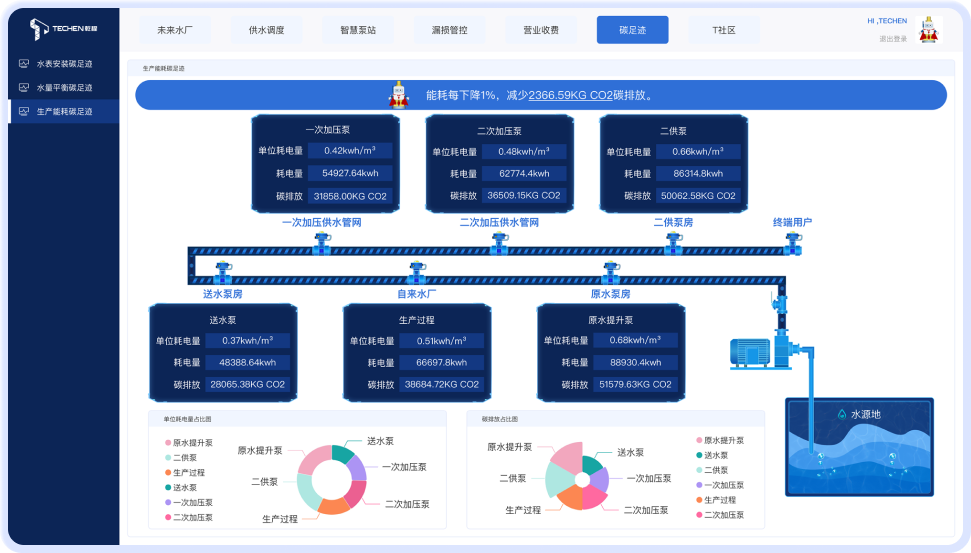Click the pink 原水提升泵 segment in 碳排放 chart

[x=567, y=457]
